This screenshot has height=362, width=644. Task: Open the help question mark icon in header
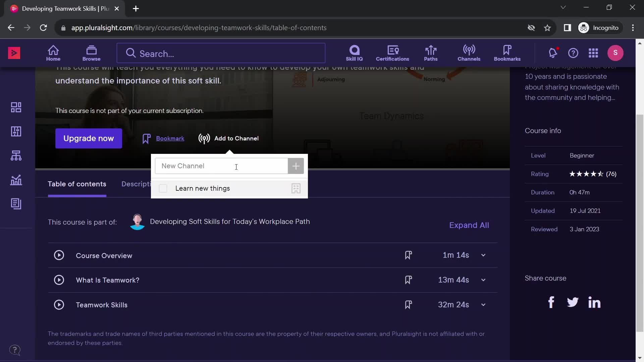point(573,53)
